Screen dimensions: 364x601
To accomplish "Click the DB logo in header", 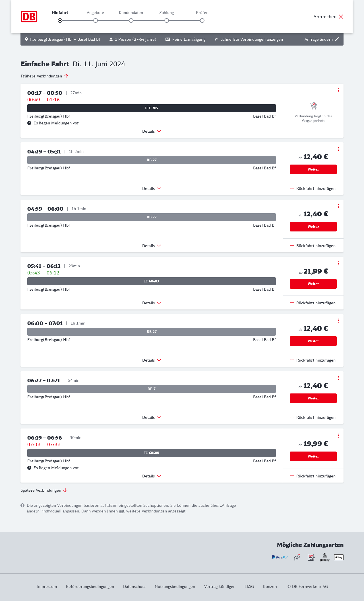I will click(29, 17).
